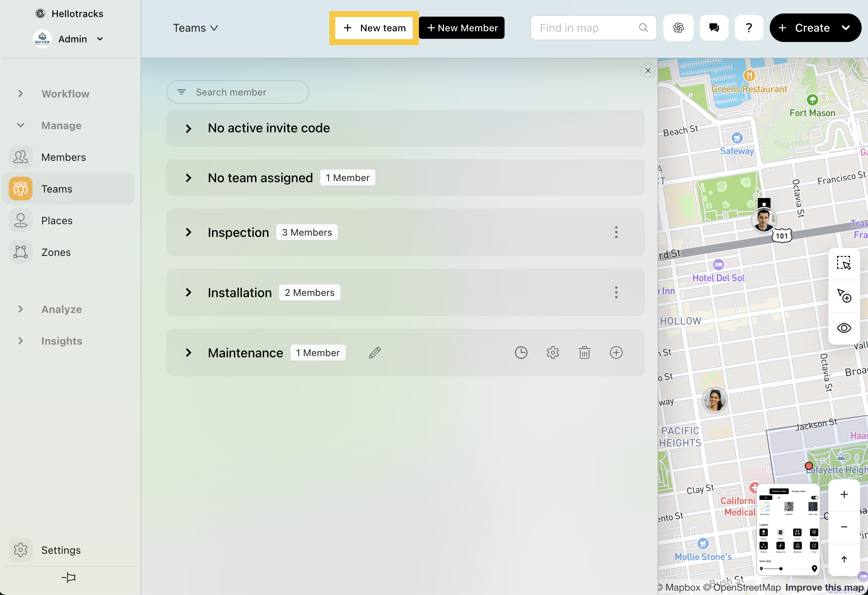Image resolution: width=868 pixels, height=595 pixels.
Task: Open Settings in sidebar
Action: (68, 550)
